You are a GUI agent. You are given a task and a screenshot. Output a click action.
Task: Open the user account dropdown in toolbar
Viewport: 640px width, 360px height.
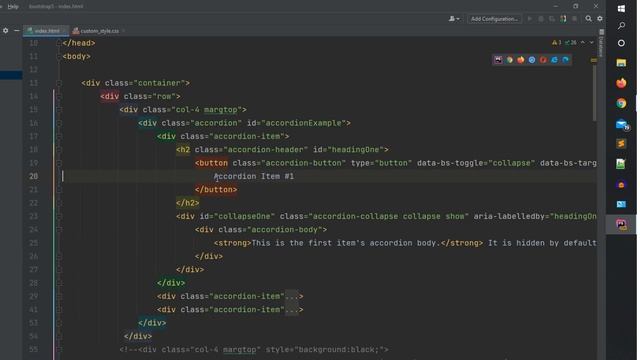point(454,19)
